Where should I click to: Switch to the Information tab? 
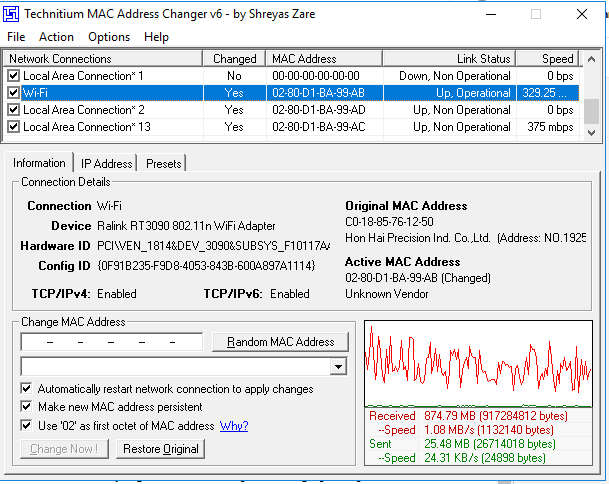tap(39, 163)
